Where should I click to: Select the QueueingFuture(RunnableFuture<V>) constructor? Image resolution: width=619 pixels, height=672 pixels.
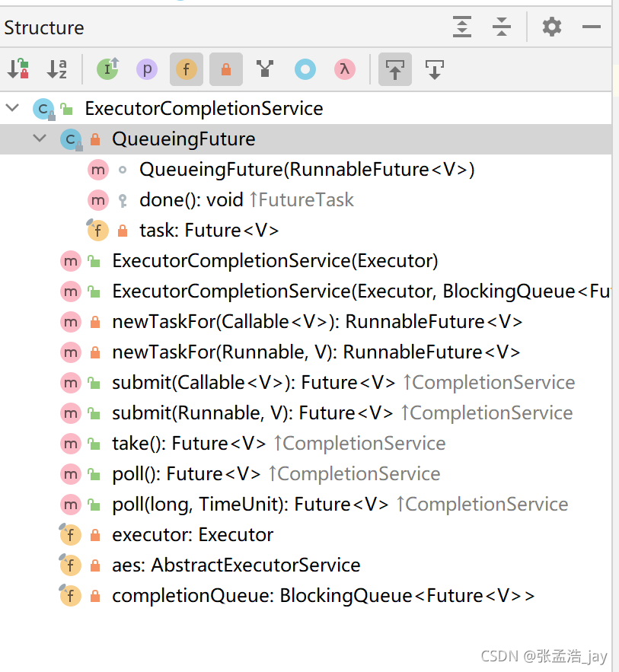pos(307,170)
